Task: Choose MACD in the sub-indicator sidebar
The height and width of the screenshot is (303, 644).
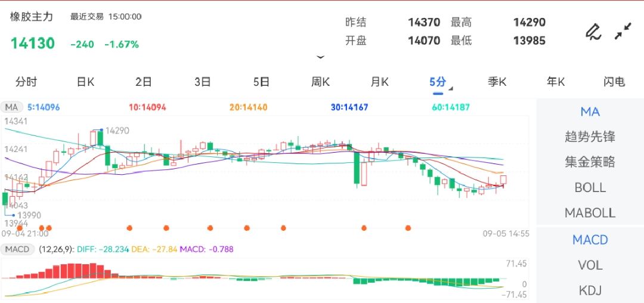Action: tap(590, 240)
